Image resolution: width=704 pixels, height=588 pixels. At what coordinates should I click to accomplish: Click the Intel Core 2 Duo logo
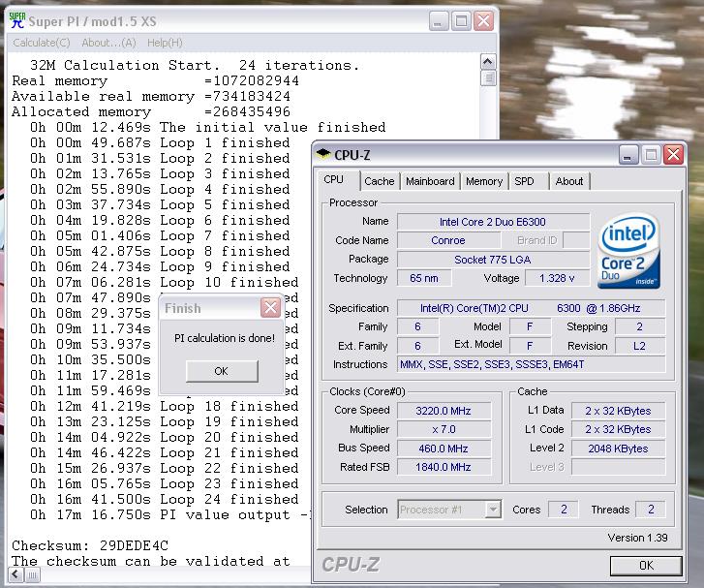[x=629, y=251]
